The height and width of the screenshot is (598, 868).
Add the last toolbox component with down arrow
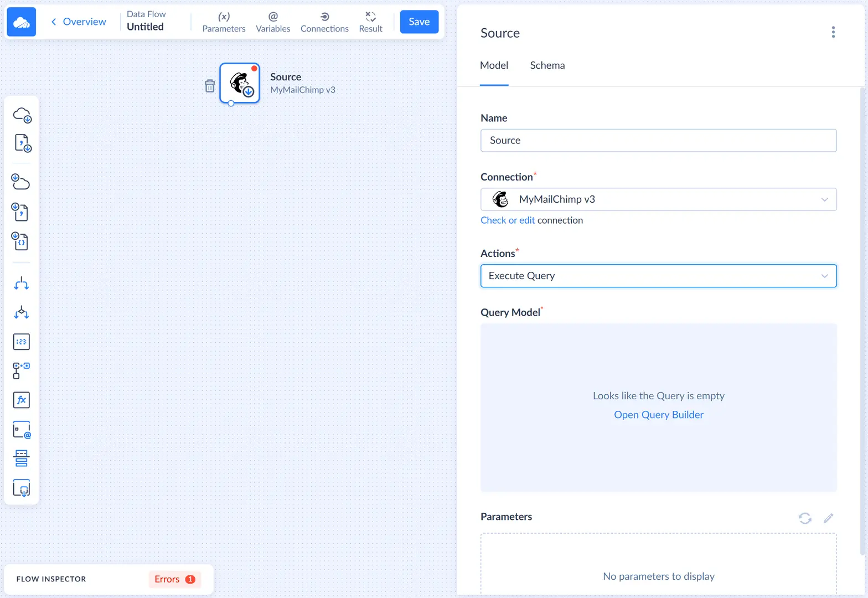[x=21, y=488]
